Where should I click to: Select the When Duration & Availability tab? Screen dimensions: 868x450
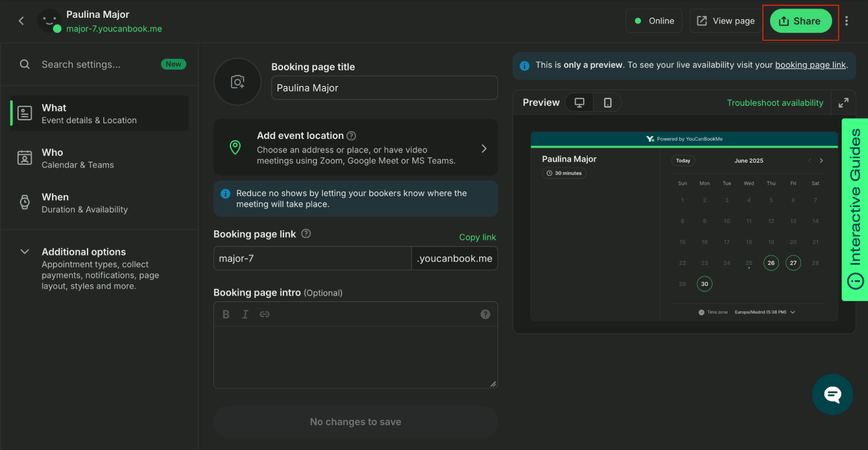click(x=99, y=203)
